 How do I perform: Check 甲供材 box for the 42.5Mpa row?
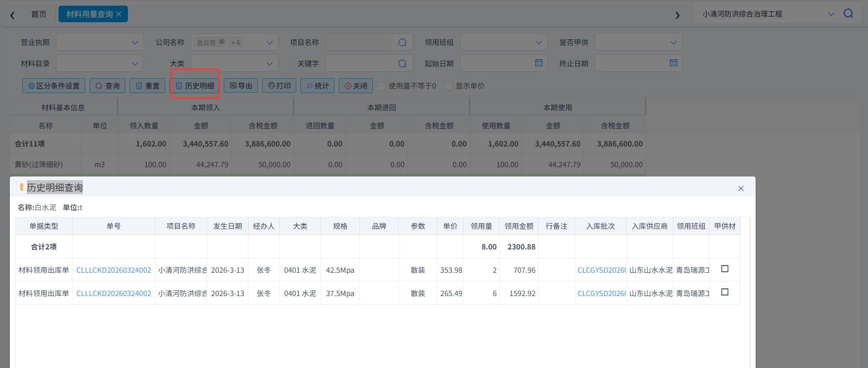(725, 269)
